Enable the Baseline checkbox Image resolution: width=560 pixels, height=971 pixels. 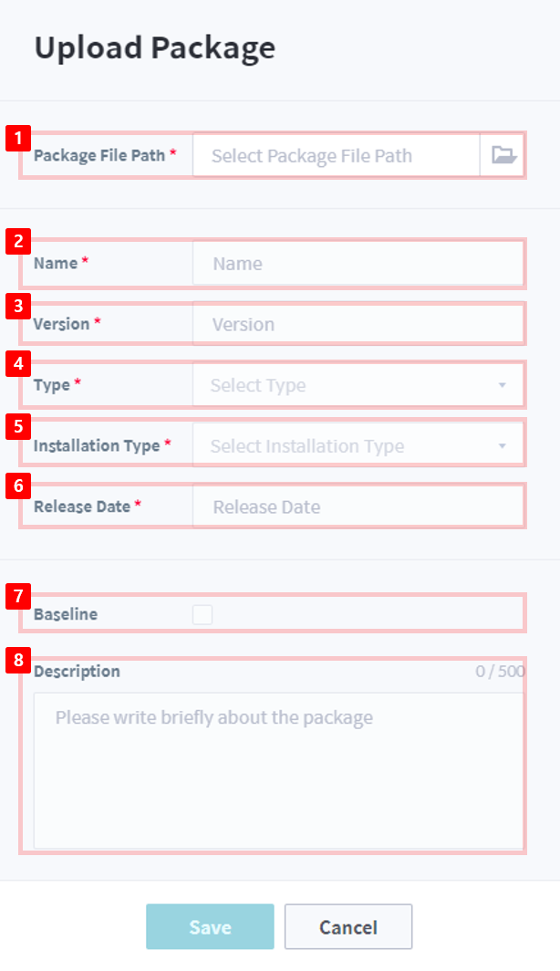(202, 614)
